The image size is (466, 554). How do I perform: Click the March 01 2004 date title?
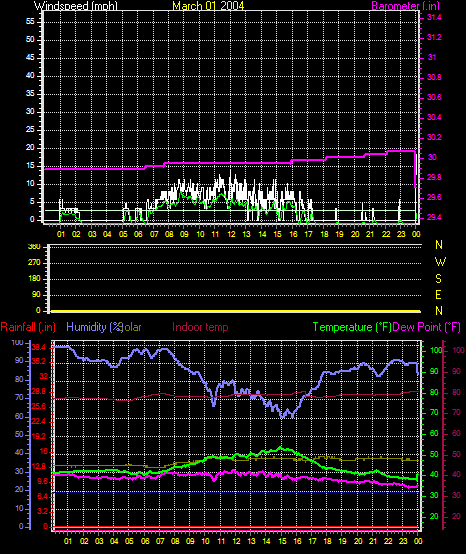[208, 6]
